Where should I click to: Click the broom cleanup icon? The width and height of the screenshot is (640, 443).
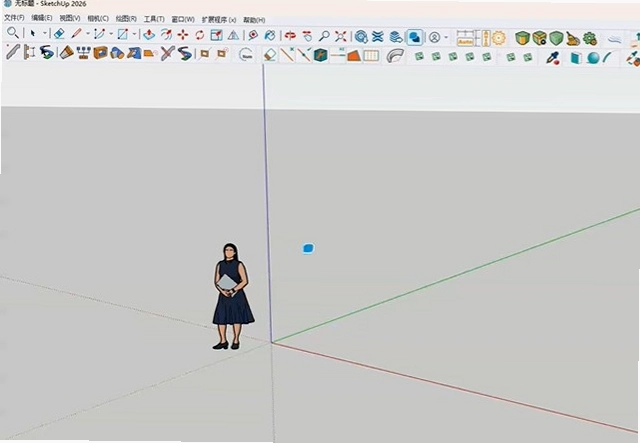(573, 39)
